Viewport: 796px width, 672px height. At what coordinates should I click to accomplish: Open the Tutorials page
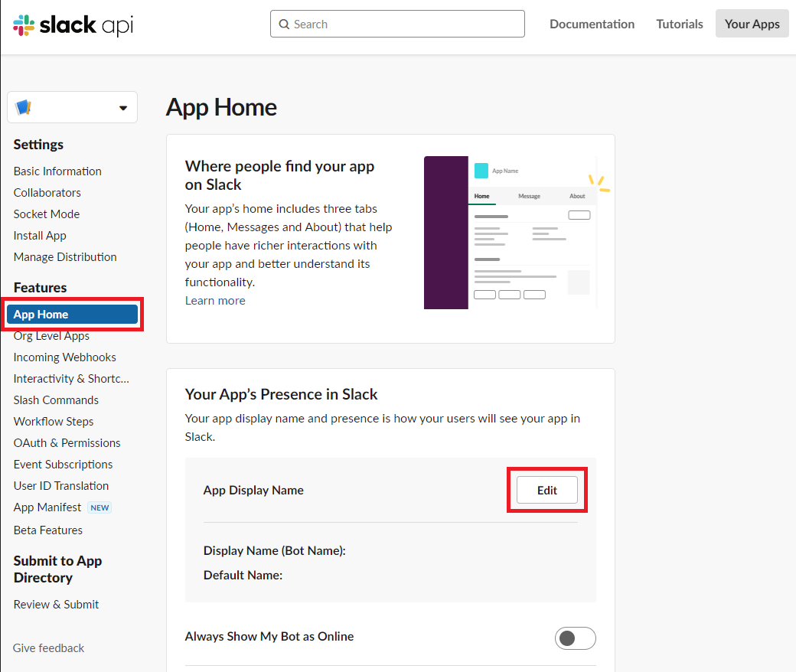[679, 24]
